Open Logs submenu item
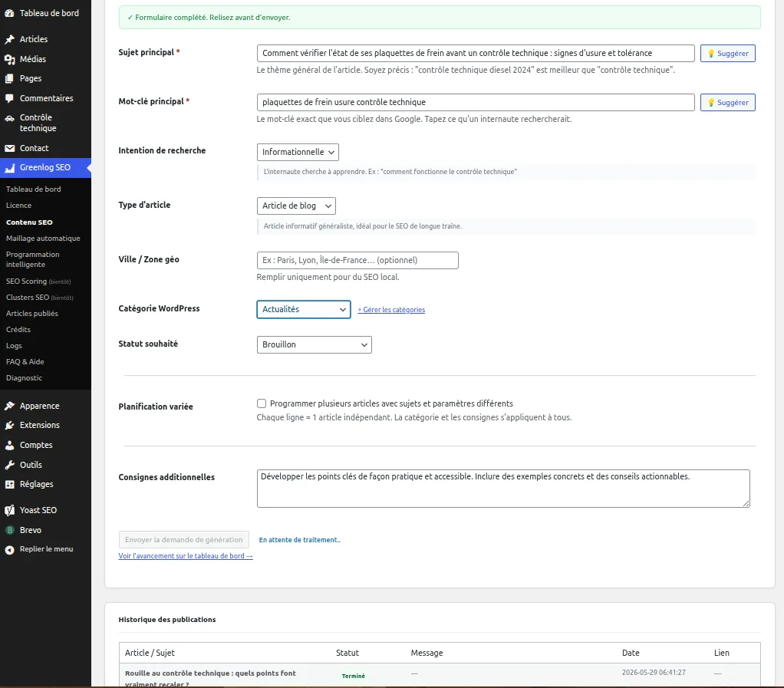Image resolution: width=784 pixels, height=688 pixels. [14, 346]
